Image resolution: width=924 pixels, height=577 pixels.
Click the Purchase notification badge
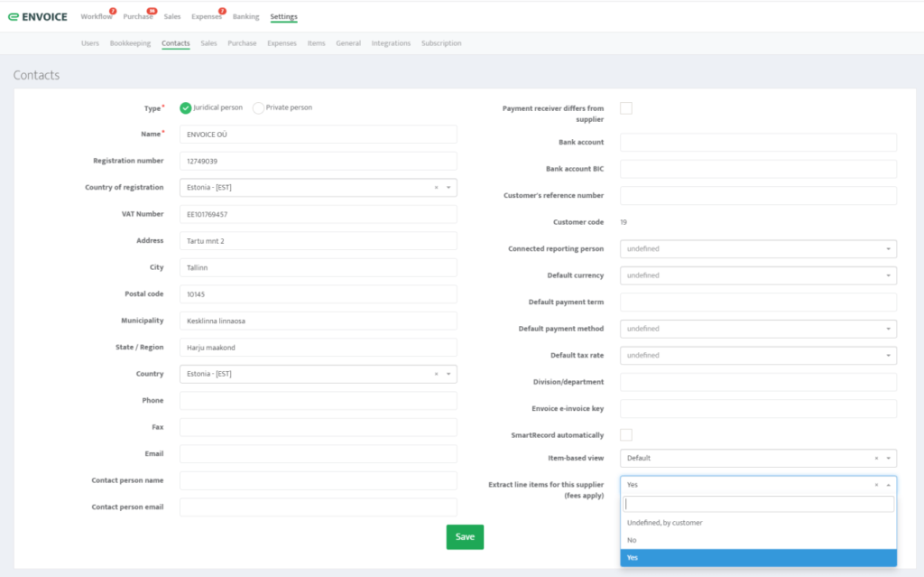tap(152, 11)
